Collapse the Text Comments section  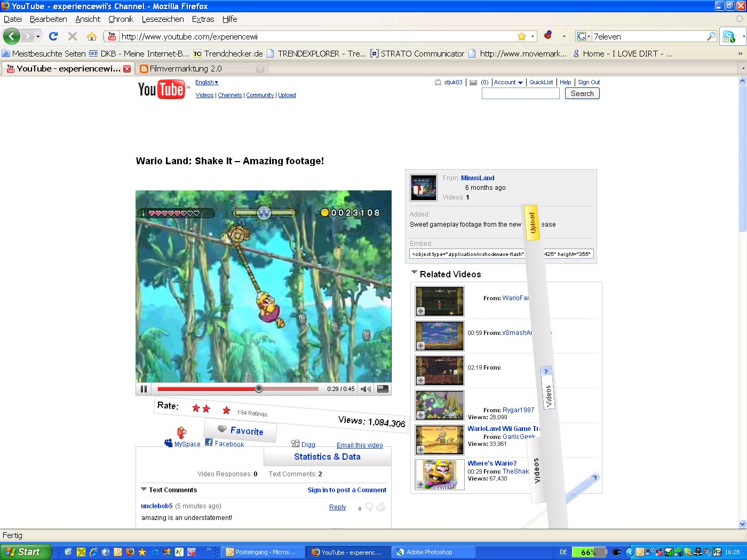click(144, 489)
